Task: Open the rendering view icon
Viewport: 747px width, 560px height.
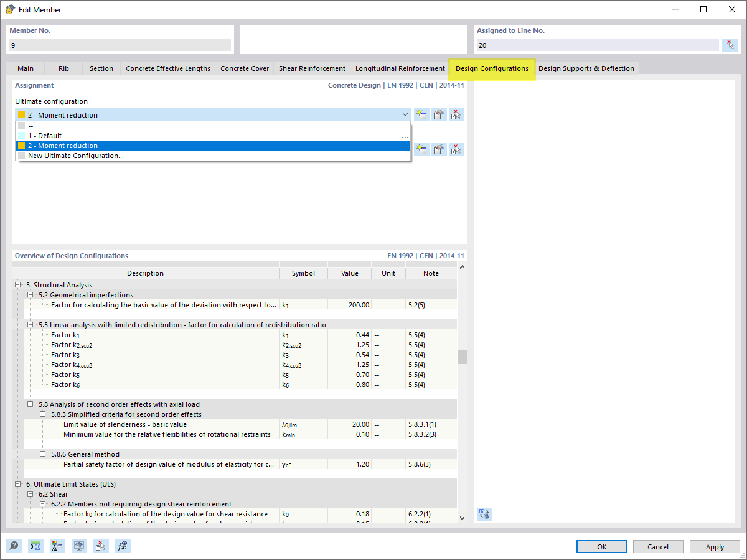Action: [x=79, y=546]
